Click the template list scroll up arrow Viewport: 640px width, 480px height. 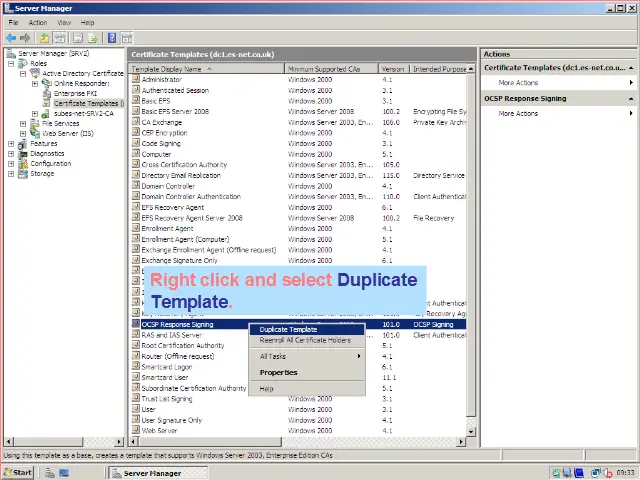pos(471,69)
